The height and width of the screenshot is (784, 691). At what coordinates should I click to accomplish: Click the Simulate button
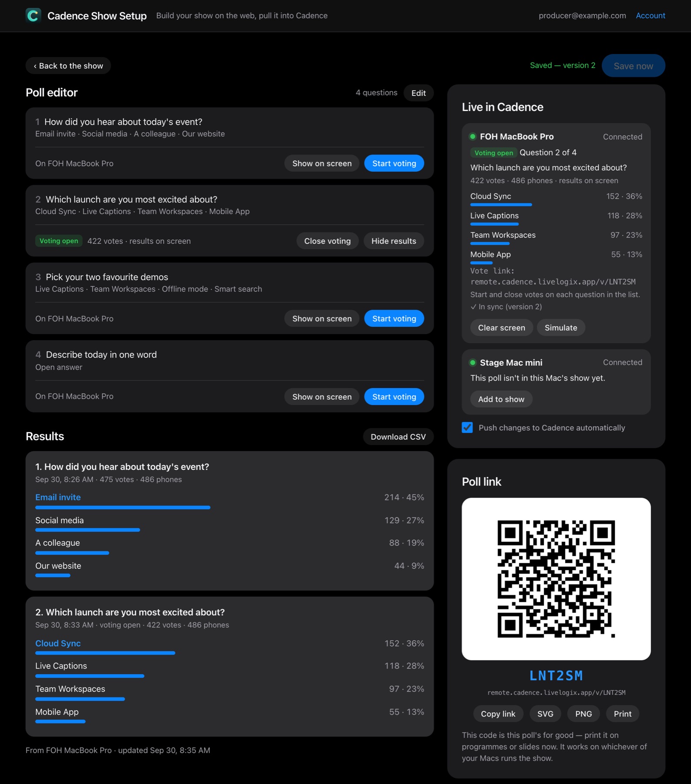pos(561,328)
